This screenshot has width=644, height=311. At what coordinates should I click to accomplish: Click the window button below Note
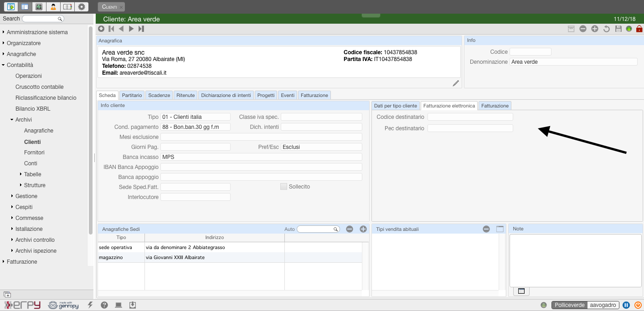[521, 291]
